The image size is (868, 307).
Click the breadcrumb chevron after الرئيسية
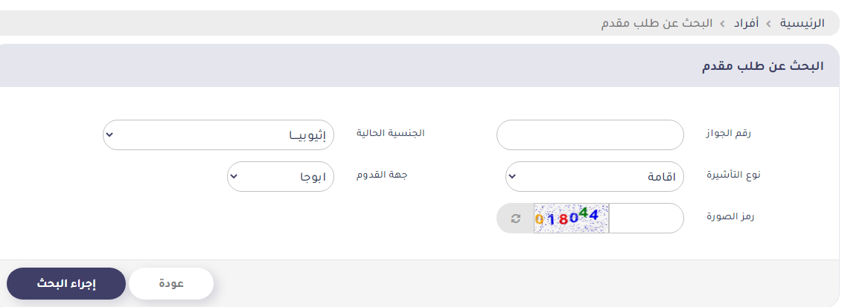770,23
